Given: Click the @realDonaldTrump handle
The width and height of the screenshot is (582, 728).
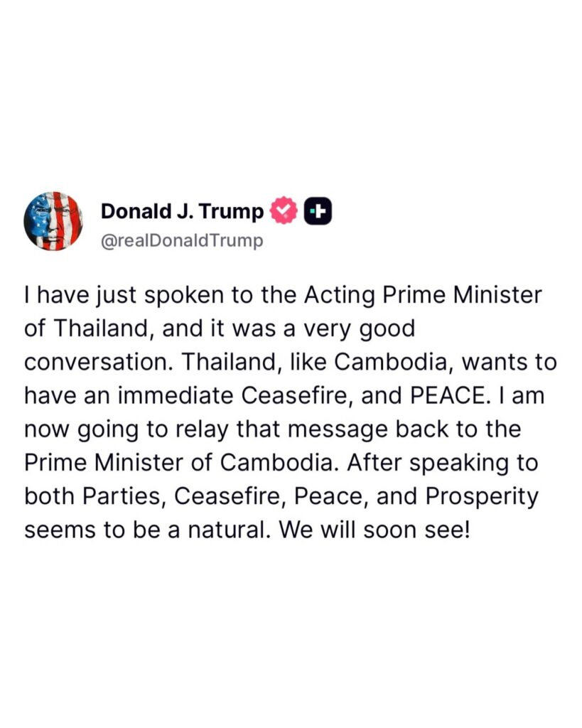Looking at the screenshot, I should (182, 240).
